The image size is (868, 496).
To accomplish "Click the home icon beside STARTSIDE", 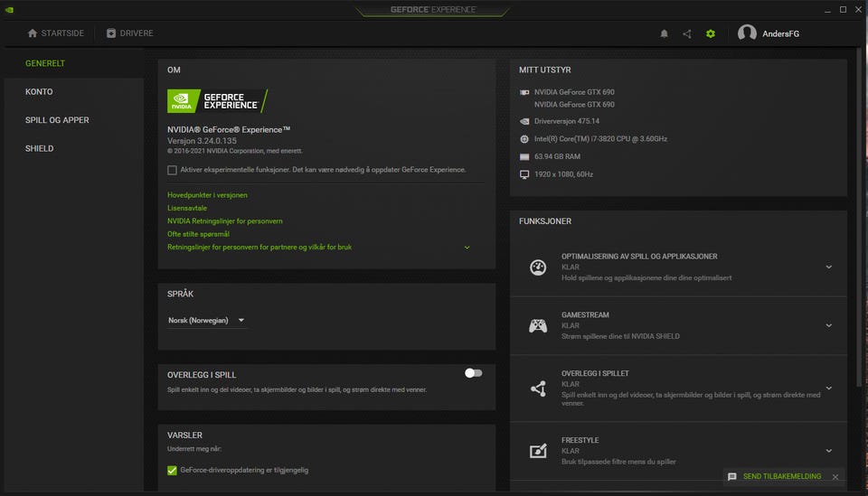I will [33, 33].
